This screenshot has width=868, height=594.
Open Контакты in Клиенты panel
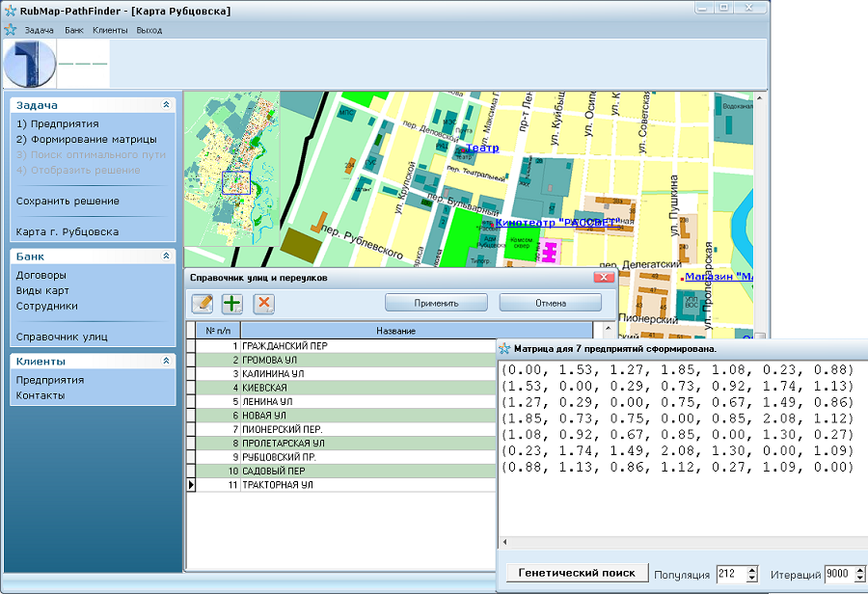[41, 395]
